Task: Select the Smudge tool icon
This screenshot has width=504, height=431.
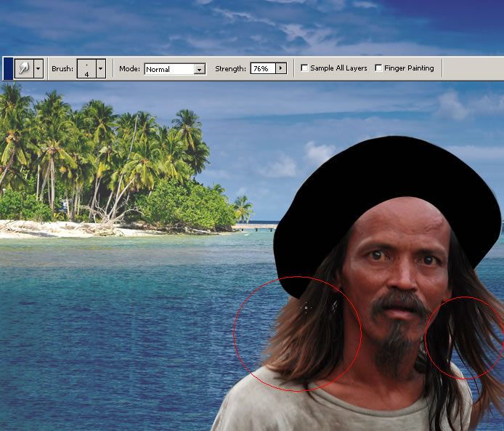Action: tap(24, 68)
